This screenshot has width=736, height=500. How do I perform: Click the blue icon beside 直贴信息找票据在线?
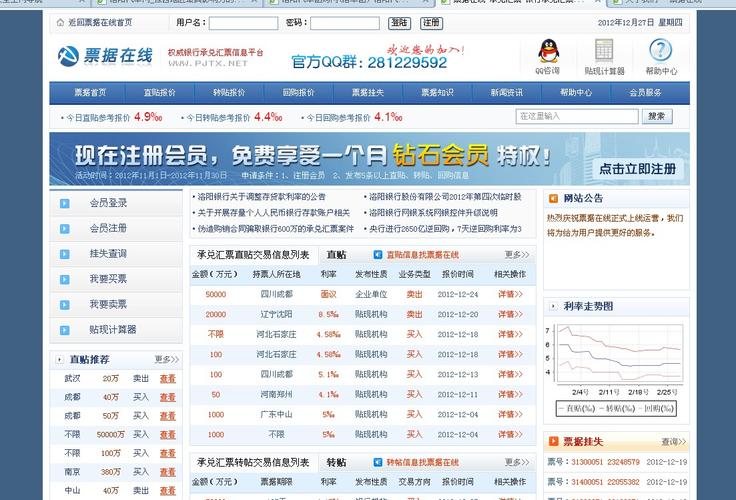point(378,255)
